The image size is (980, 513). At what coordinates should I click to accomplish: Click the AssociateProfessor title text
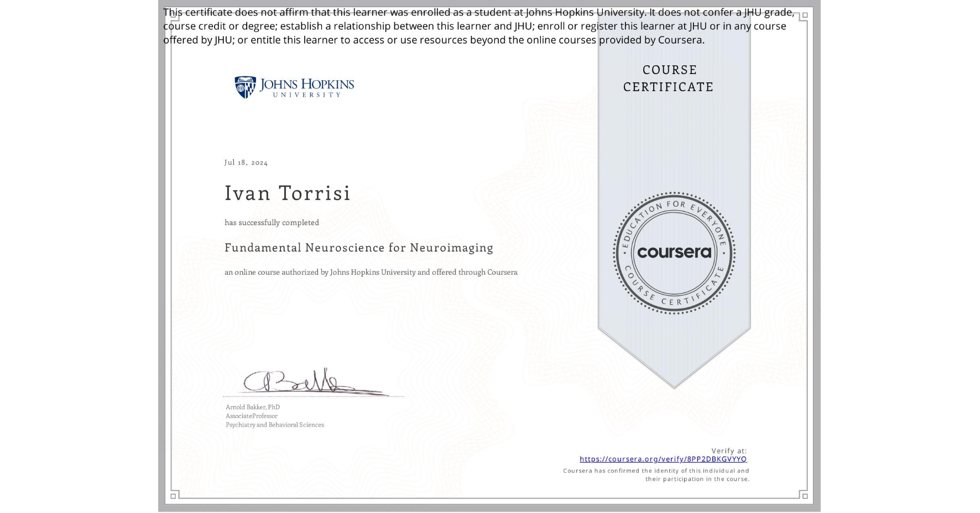tap(252, 416)
